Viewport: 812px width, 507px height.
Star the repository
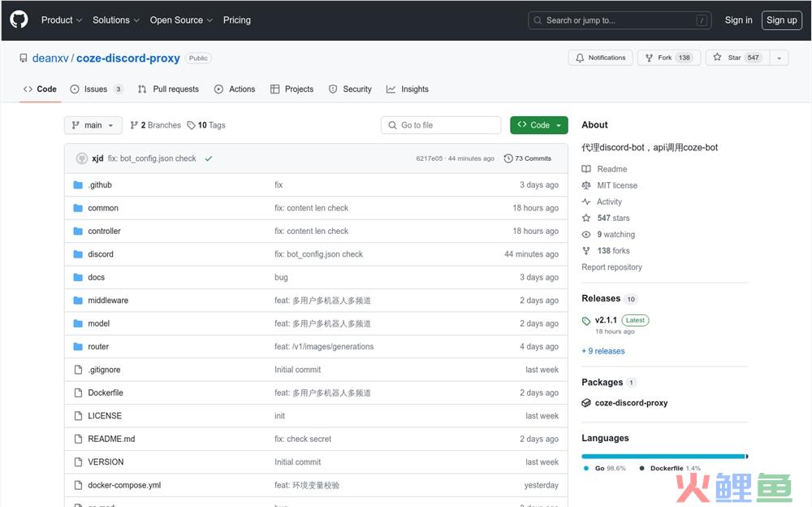tap(738, 58)
